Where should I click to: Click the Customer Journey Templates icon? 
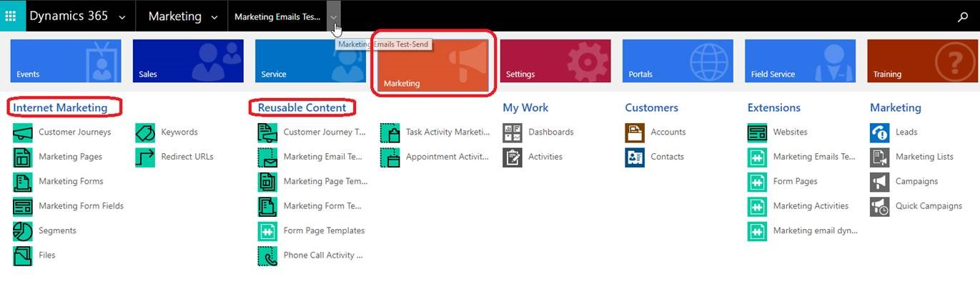tap(267, 132)
